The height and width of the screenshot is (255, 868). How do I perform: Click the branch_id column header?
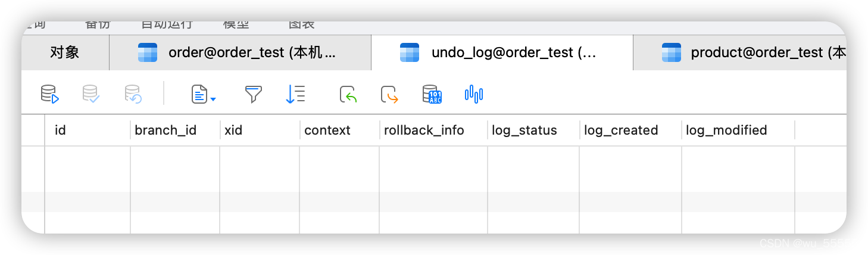[x=174, y=130]
